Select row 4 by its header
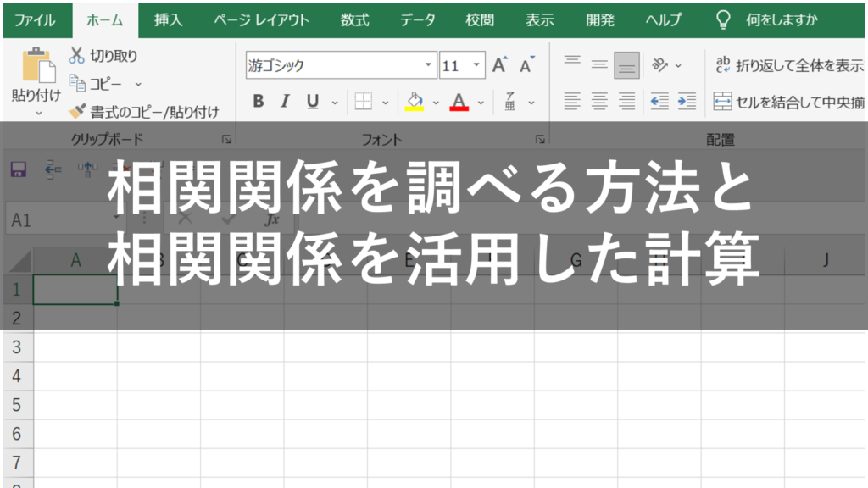The width and height of the screenshot is (868, 488). point(18,376)
